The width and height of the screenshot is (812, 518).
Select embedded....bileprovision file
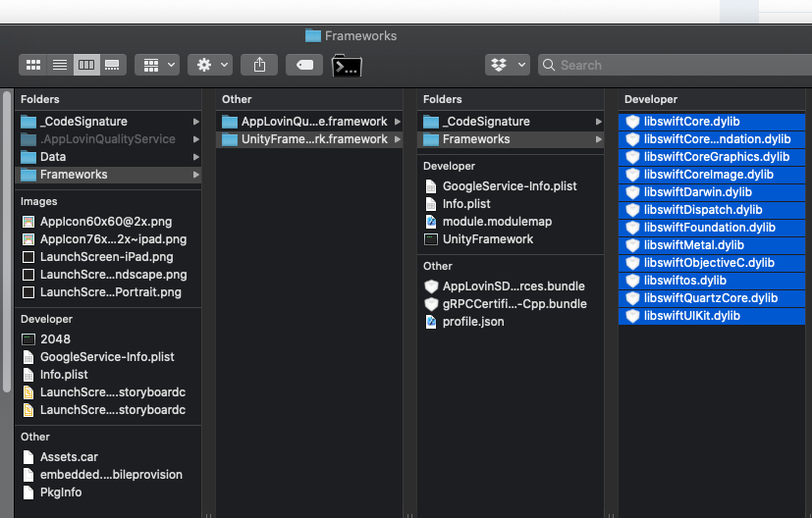click(x=108, y=475)
